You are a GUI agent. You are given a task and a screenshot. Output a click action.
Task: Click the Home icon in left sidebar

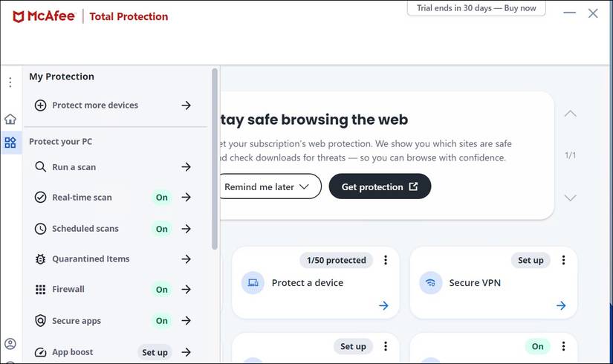[x=10, y=119]
